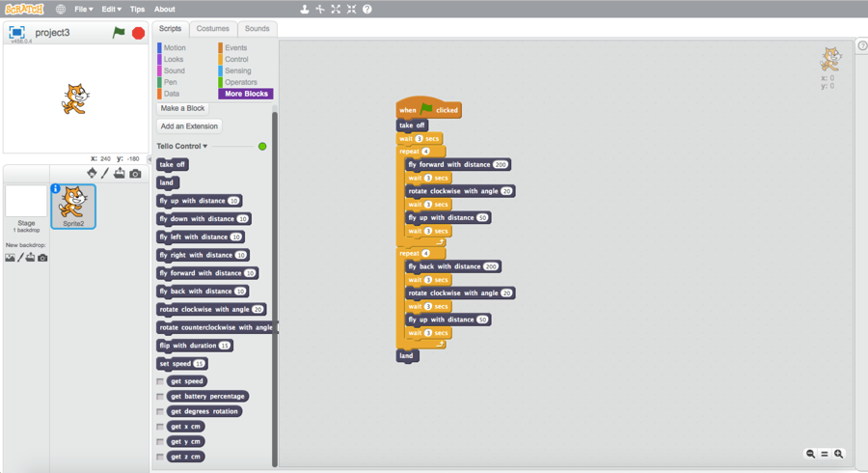Click the green flag to run project

119,33
